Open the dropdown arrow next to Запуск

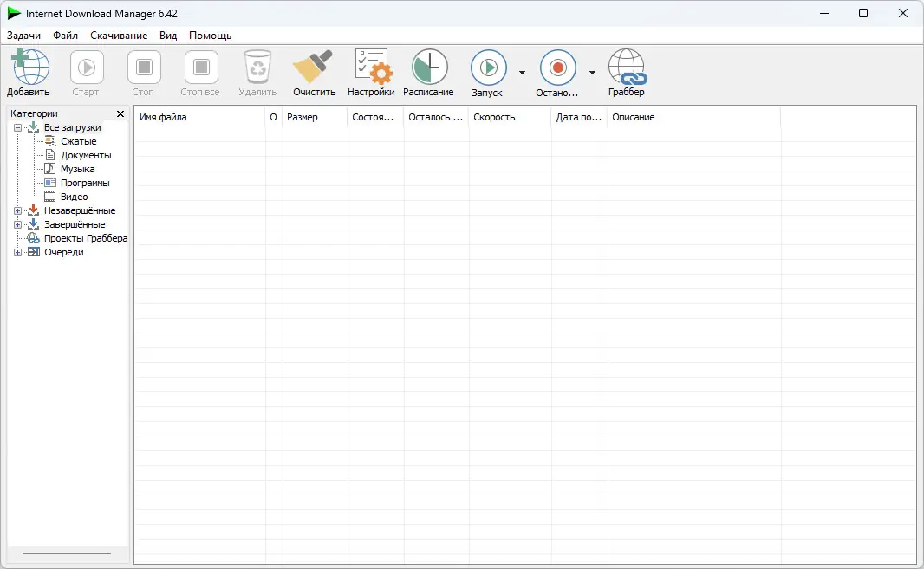point(522,73)
